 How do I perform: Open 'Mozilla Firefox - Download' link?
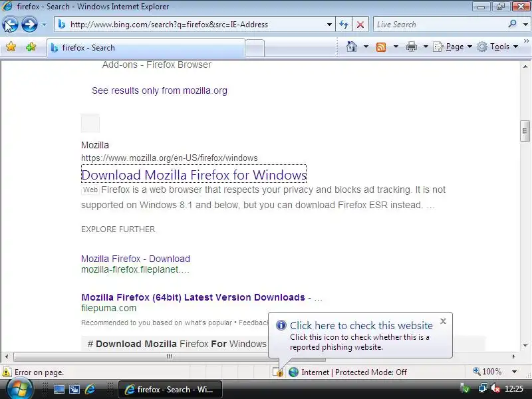pyautogui.click(x=136, y=259)
